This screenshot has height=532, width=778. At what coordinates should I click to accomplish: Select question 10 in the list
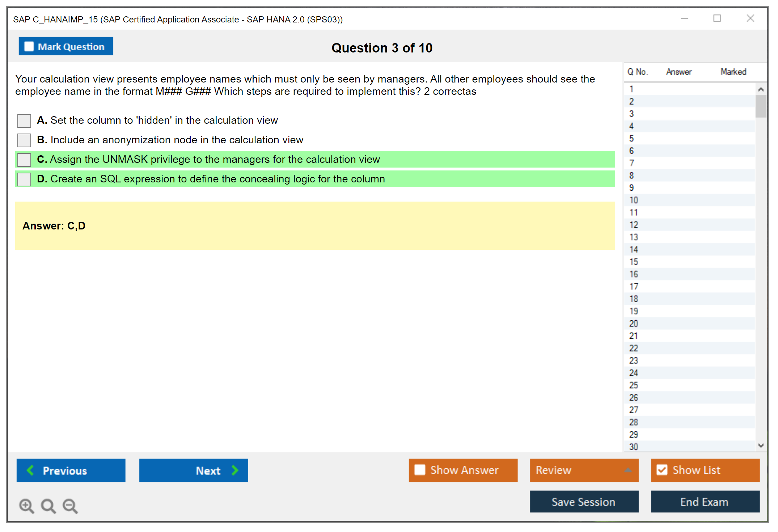pyautogui.click(x=634, y=200)
